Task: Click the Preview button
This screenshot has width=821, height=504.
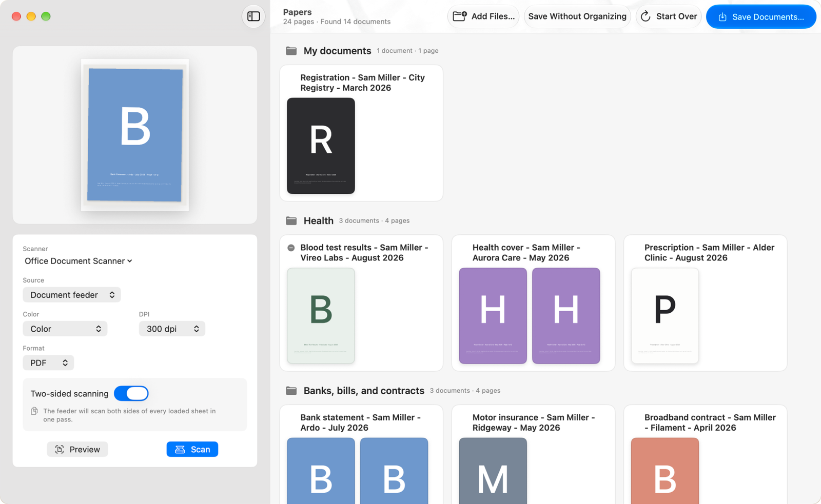Action: pos(77,449)
